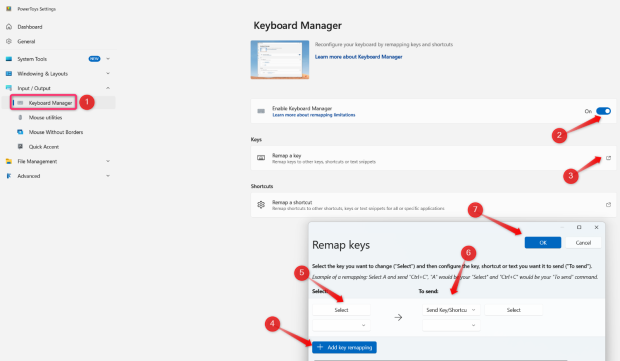Open Learn more about remapping limitations
620x361 pixels.
pyautogui.click(x=314, y=115)
